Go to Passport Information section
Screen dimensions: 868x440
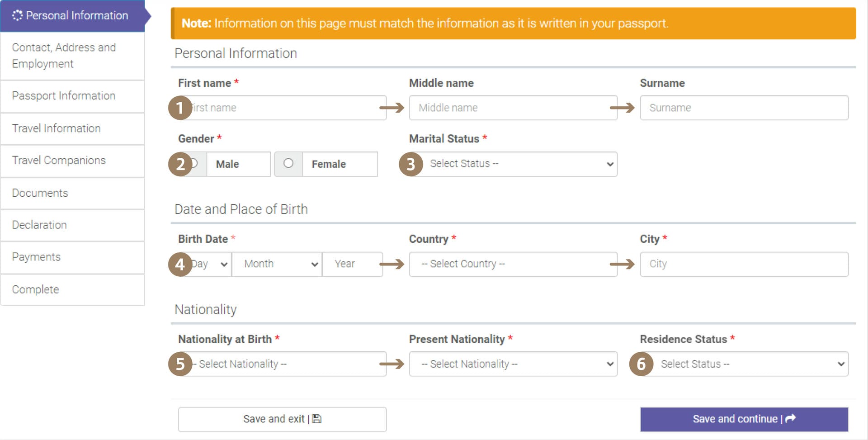click(x=64, y=96)
